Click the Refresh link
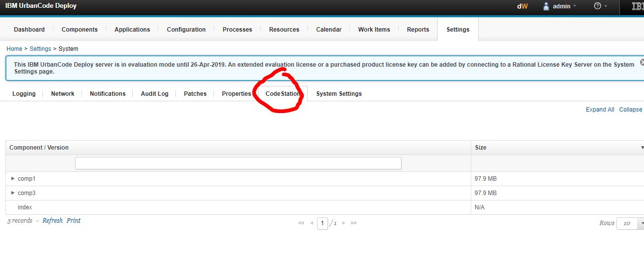 52,221
